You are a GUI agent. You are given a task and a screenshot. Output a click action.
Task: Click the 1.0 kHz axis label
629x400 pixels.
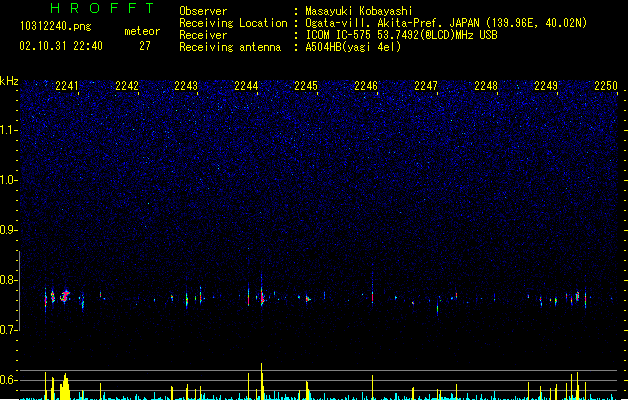9,180
